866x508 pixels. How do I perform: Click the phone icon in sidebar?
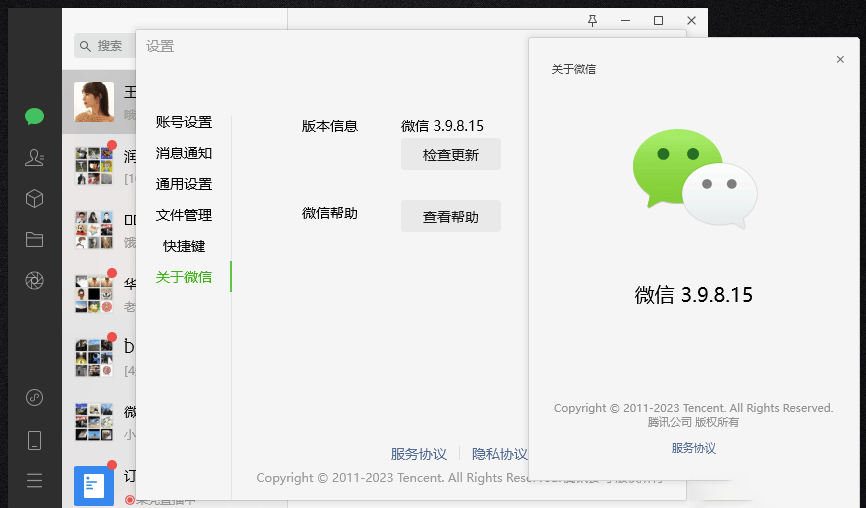pos(34,440)
